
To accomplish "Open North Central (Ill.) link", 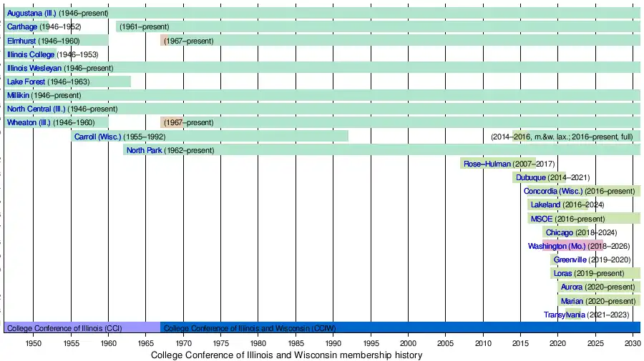I will 36,109.
